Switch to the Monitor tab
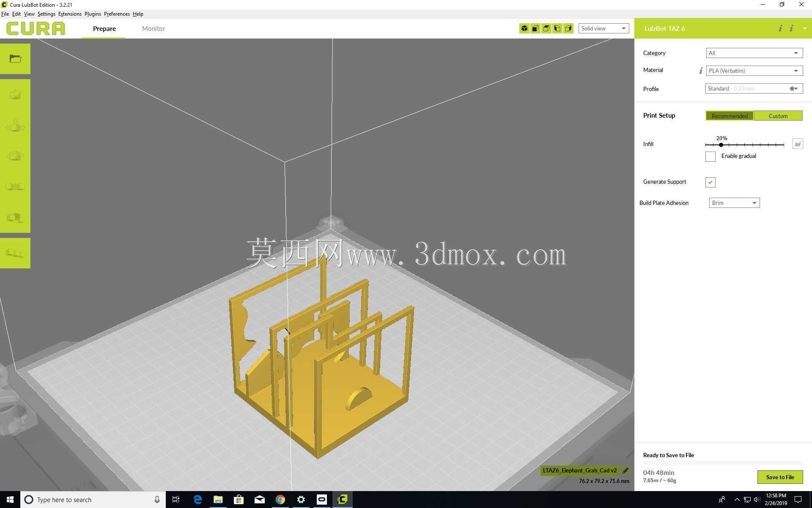 154,28
